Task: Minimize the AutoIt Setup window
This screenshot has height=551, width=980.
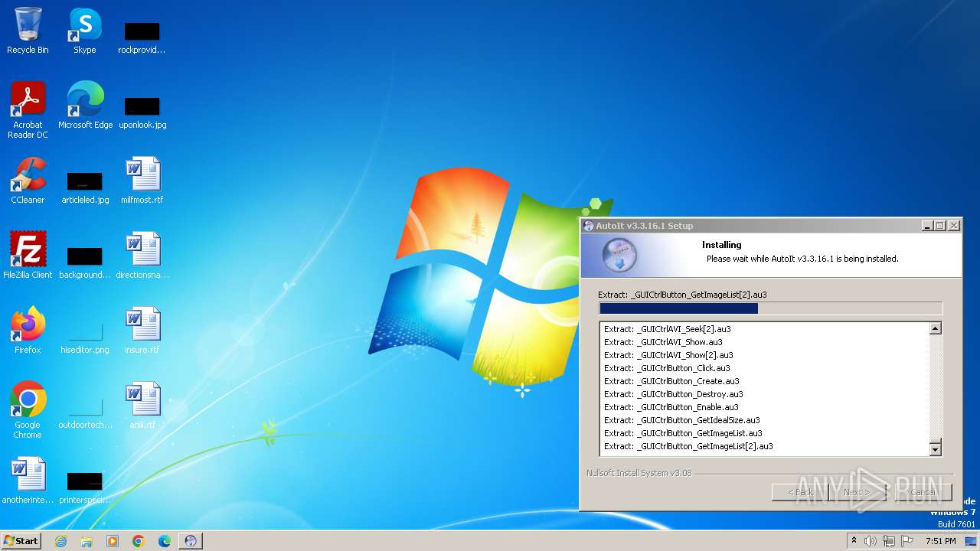Action: coord(927,226)
